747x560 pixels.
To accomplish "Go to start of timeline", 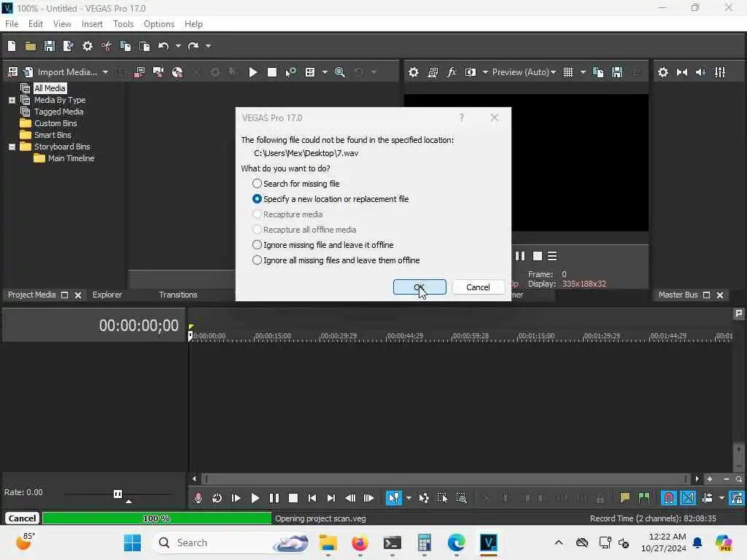I will (x=312, y=498).
